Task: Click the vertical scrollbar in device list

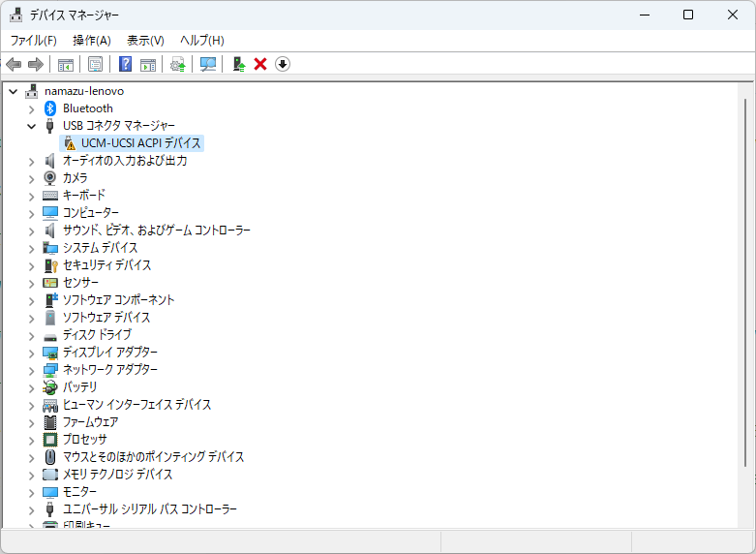Action: 744,291
